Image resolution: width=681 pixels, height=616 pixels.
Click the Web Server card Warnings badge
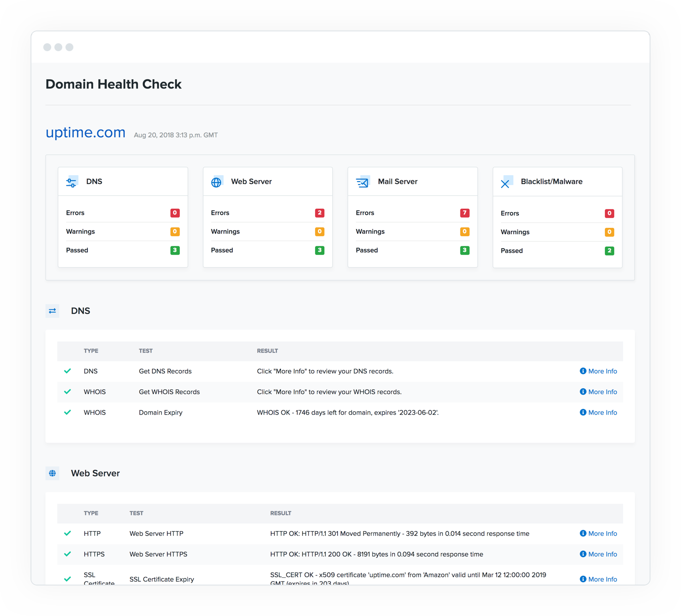(x=320, y=231)
